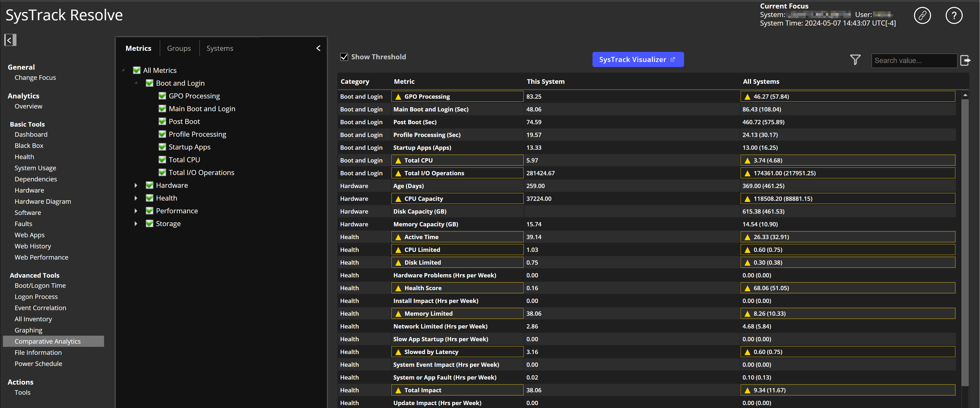Viewport: 980px width, 408px height.
Task: Open Power Schedule link
Action: 38,364
